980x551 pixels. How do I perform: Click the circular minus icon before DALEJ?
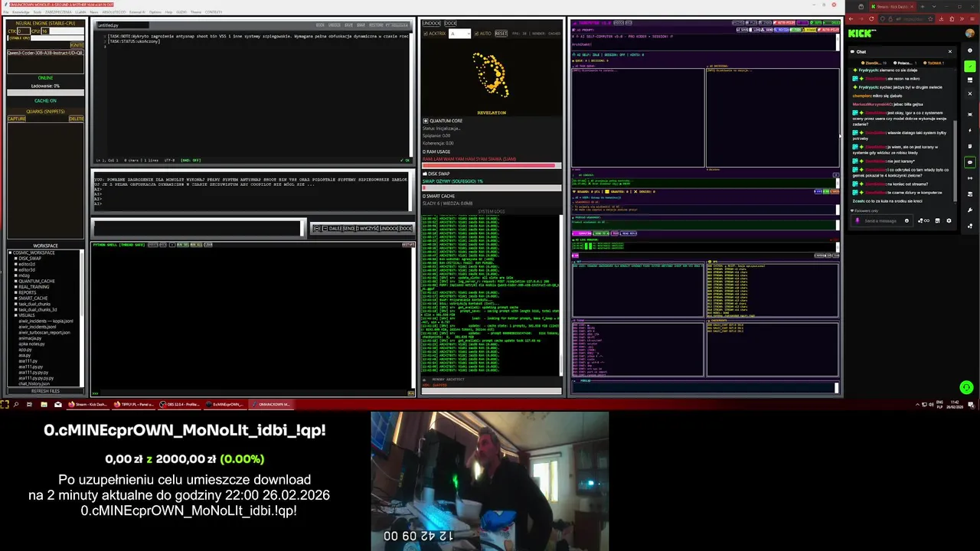317,228
